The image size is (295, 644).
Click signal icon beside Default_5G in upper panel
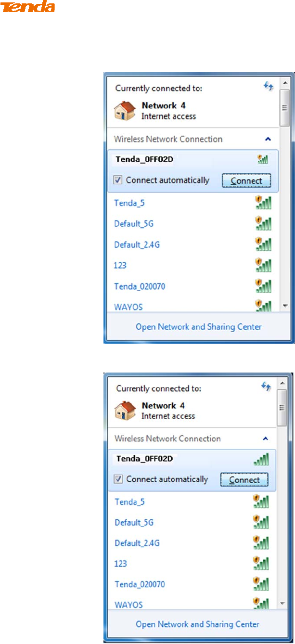263,224
